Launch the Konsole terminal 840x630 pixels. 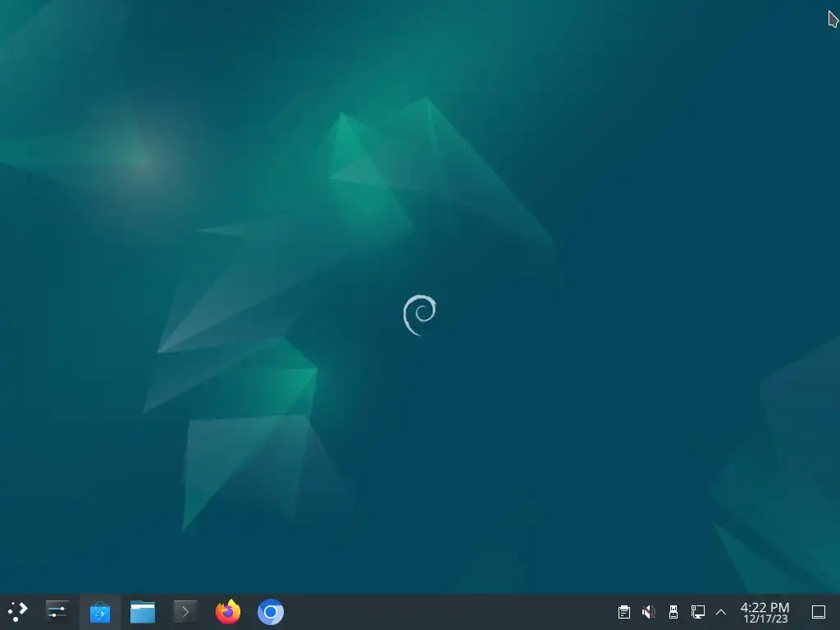185,611
